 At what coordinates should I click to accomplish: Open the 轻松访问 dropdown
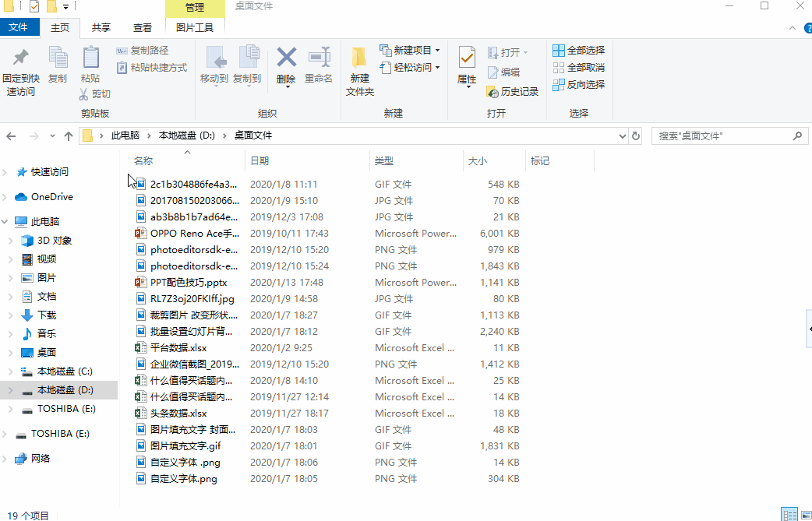tap(410, 67)
